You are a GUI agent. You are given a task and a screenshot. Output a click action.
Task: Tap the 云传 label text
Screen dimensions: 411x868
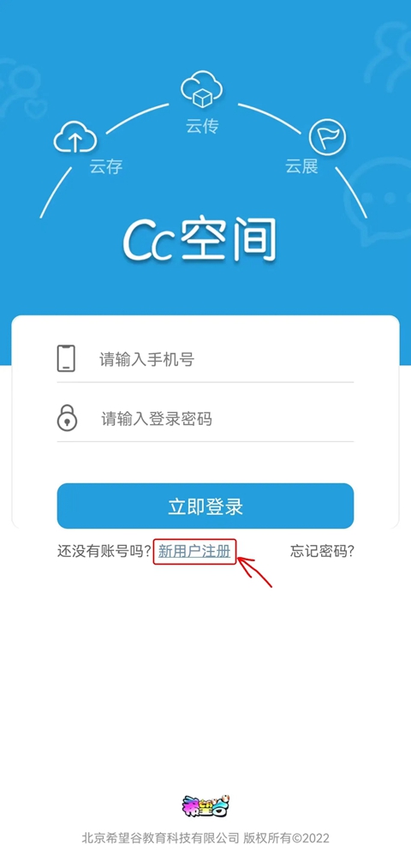pyautogui.click(x=202, y=127)
